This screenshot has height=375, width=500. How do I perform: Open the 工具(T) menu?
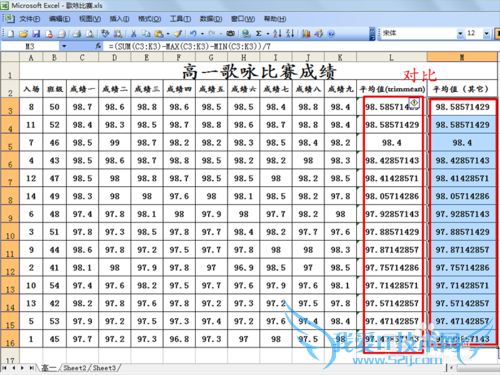pos(180,19)
